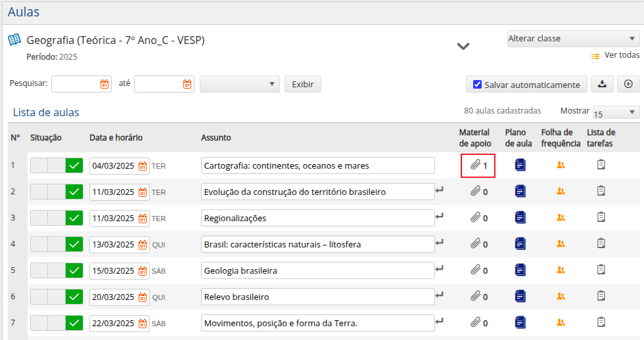The height and width of the screenshot is (340, 644).
Task: Open the Mostrar rows-per-page dropdown
Action: (616, 113)
